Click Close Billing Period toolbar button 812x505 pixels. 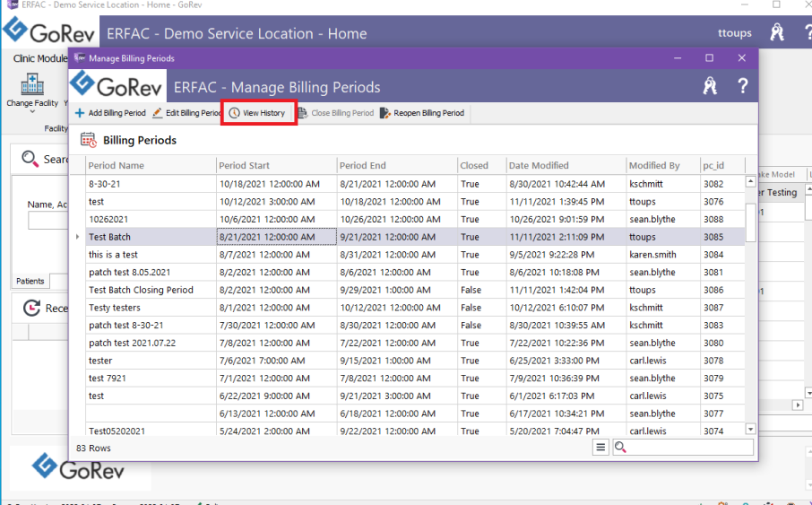click(335, 113)
